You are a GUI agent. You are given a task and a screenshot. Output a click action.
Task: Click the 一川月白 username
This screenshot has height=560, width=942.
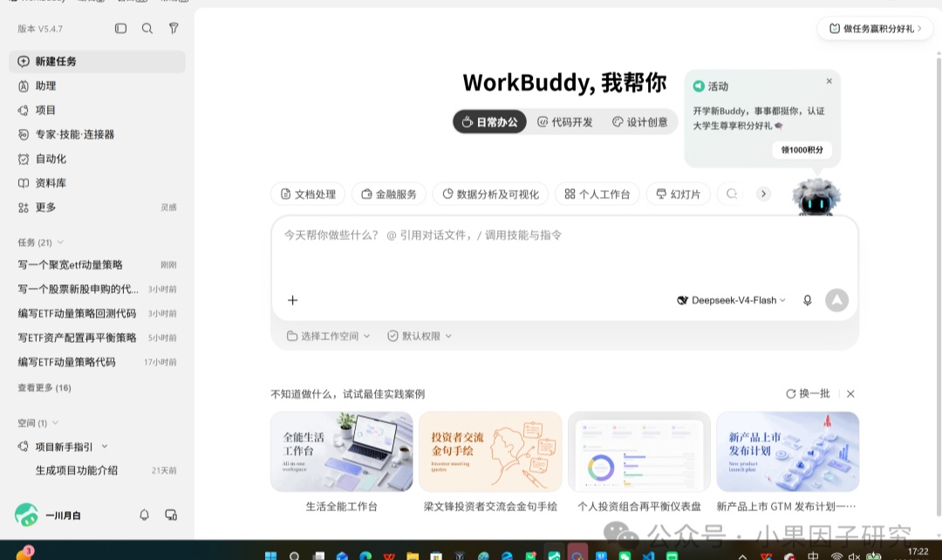(x=63, y=516)
